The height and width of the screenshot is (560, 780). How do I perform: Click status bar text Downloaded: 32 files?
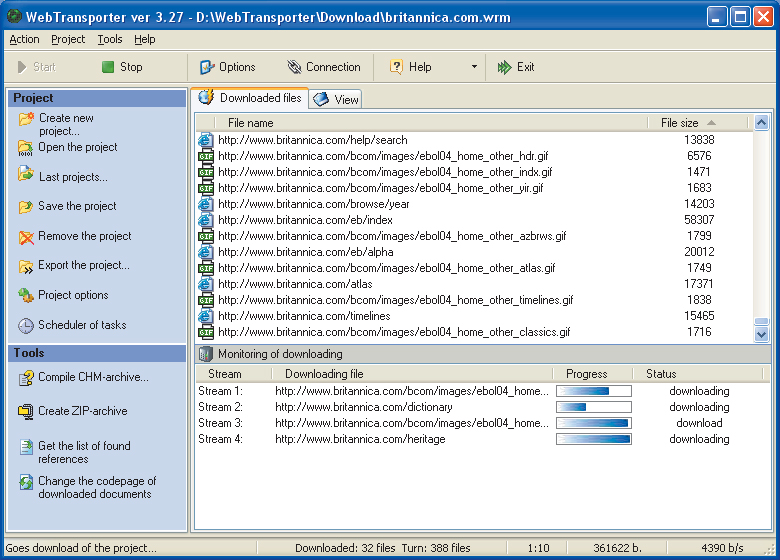(x=345, y=548)
